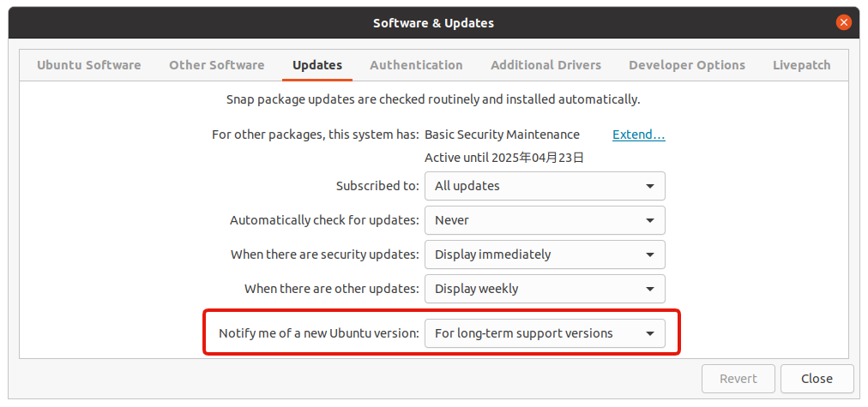Switch to the Ubuntu Software tab

coord(88,65)
